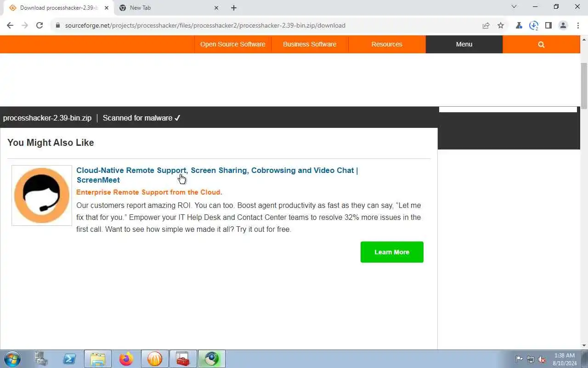Click the muted volume tray icon

pos(542,359)
